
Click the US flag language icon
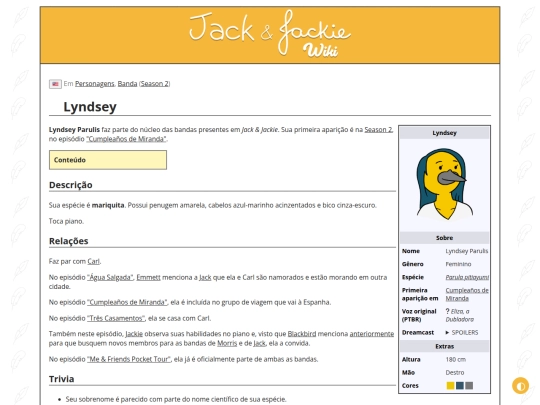55,84
